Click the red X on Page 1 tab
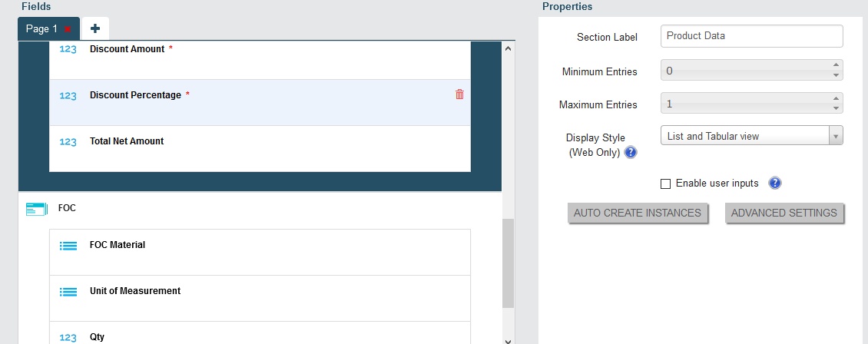The width and height of the screenshot is (868, 344). pyautogui.click(x=68, y=29)
